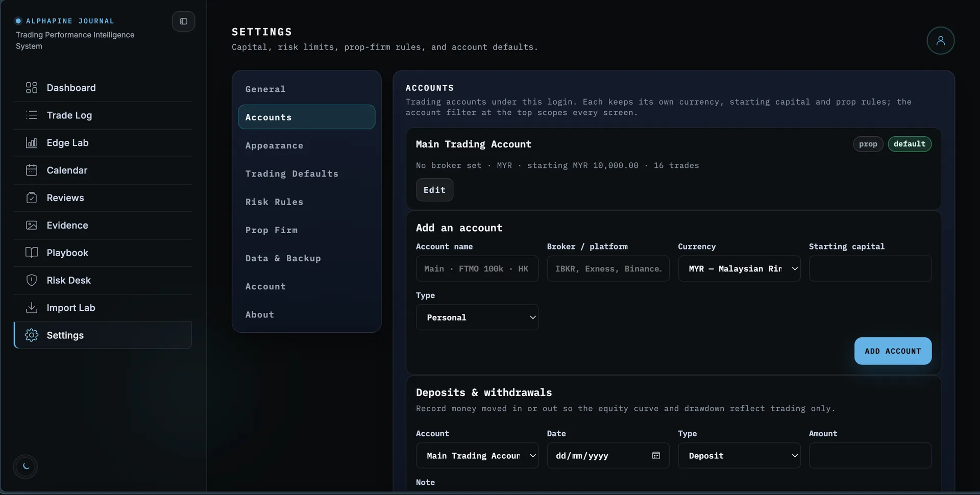The image size is (980, 495).
Task: Open the account Type dropdown showing Personal
Action: coord(477,317)
